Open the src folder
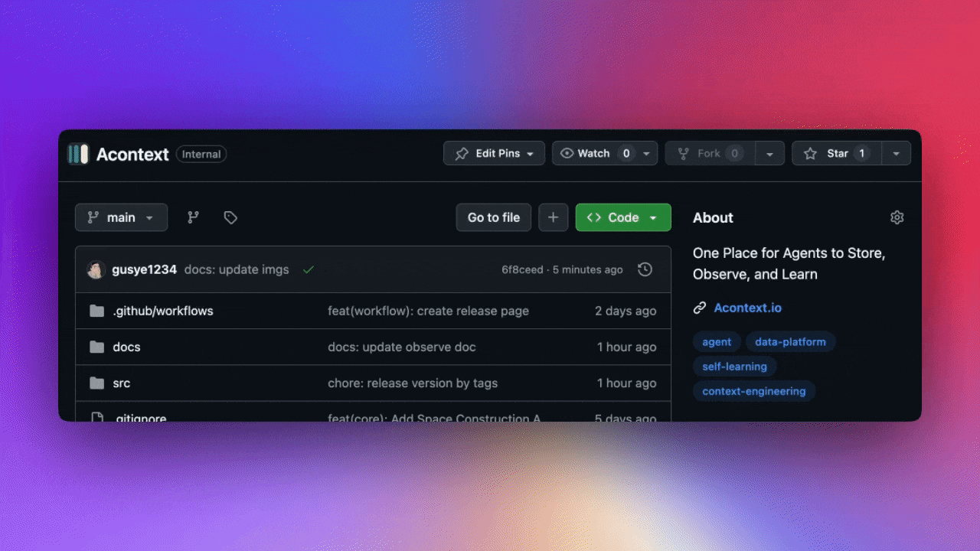The height and width of the screenshot is (551, 980). coord(121,383)
